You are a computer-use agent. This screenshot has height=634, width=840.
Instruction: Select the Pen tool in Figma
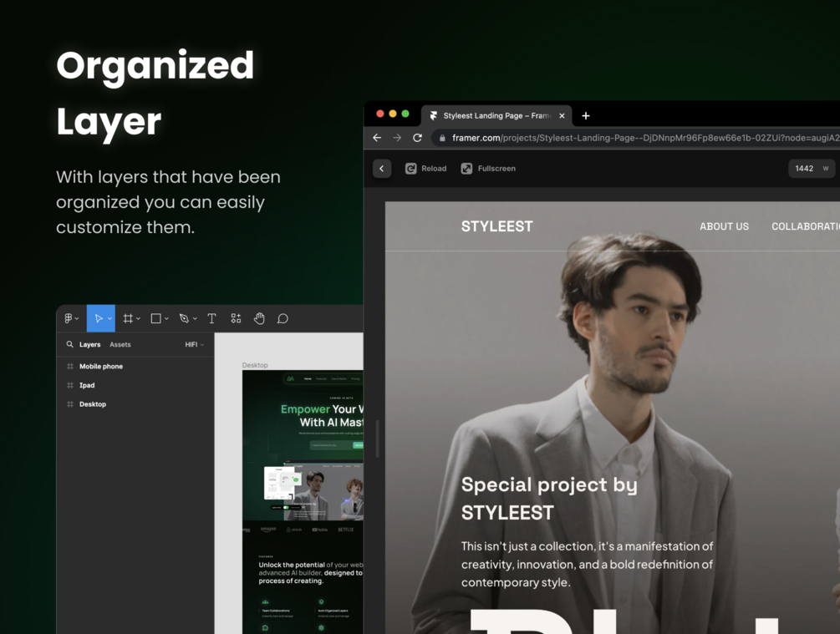tap(184, 318)
